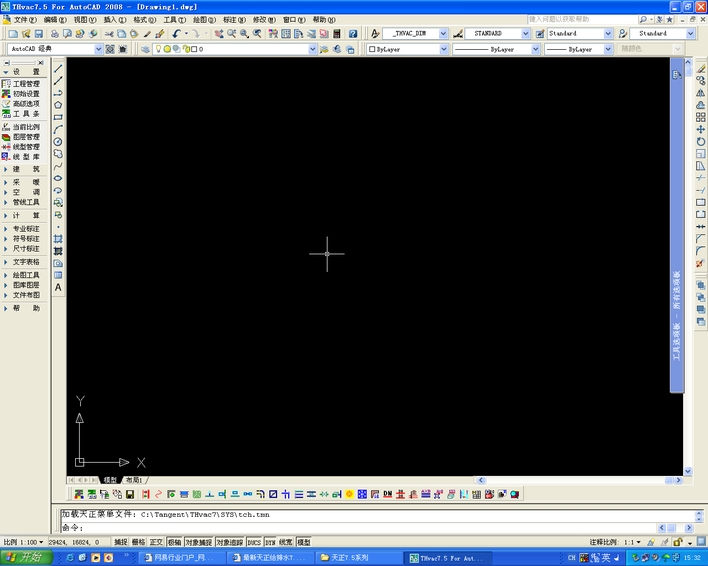Viewport: 708px width, 566px height.
Task: Open the 比例 1:100 scale dropdown
Action: click(x=23, y=542)
